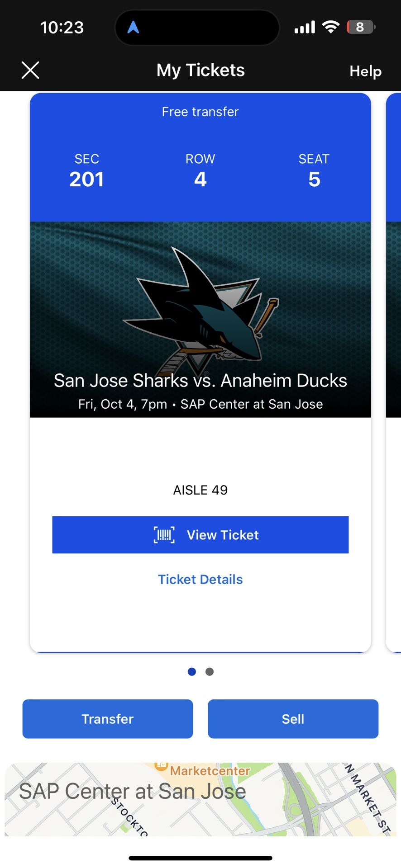Image resolution: width=401 pixels, height=868 pixels.
Task: Tap the Free transfer label
Action: click(x=200, y=112)
